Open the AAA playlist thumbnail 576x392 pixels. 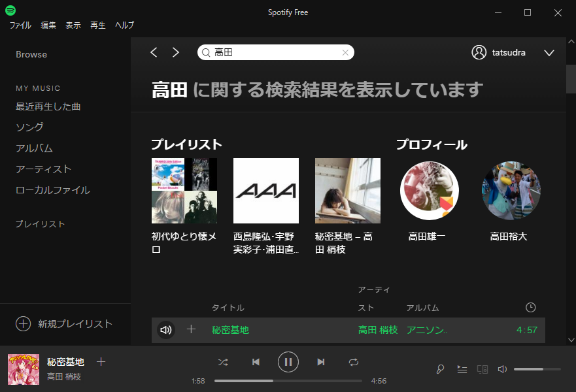tap(266, 191)
